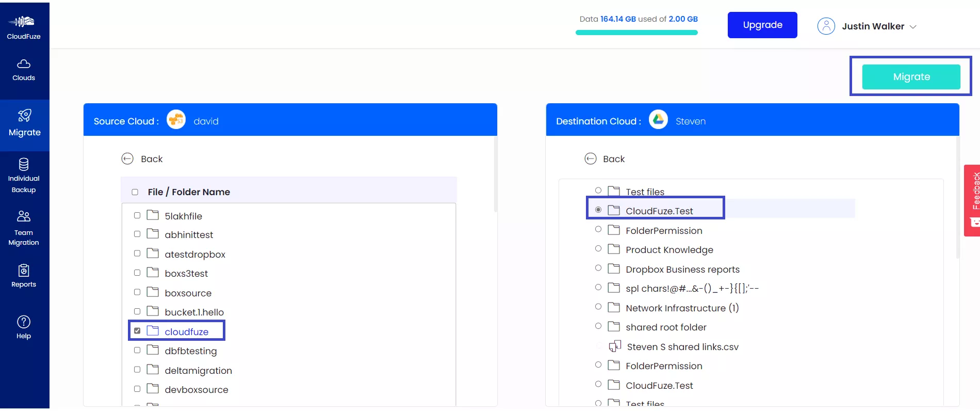Select the lower CloudFuze.Test radio button

tap(598, 384)
